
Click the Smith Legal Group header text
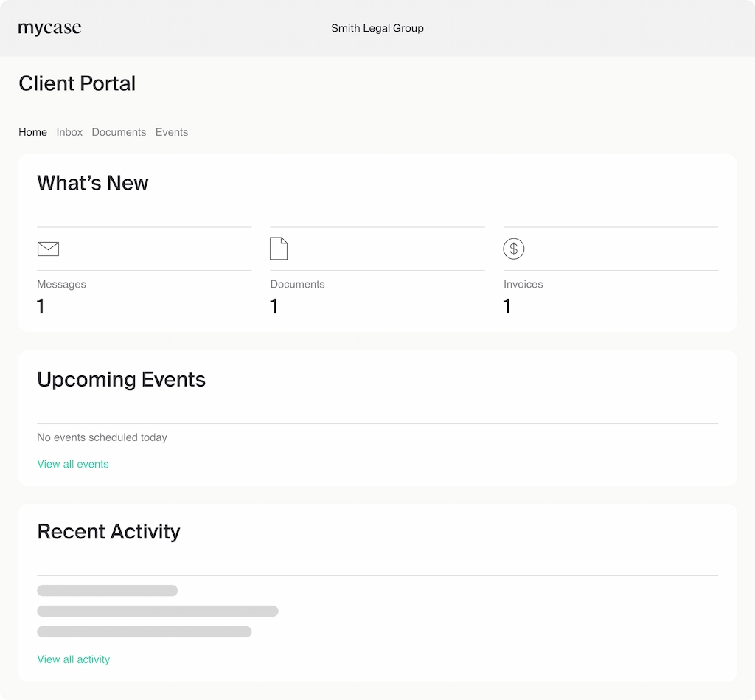[x=377, y=28]
